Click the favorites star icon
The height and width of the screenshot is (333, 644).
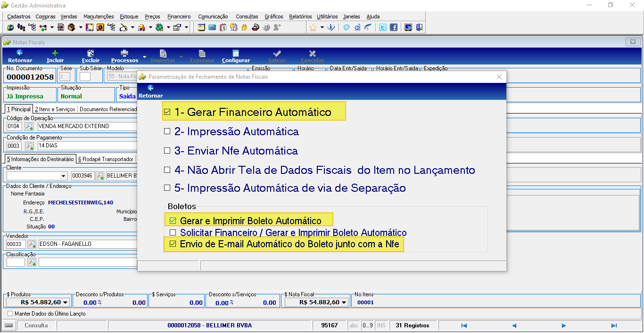point(313,27)
